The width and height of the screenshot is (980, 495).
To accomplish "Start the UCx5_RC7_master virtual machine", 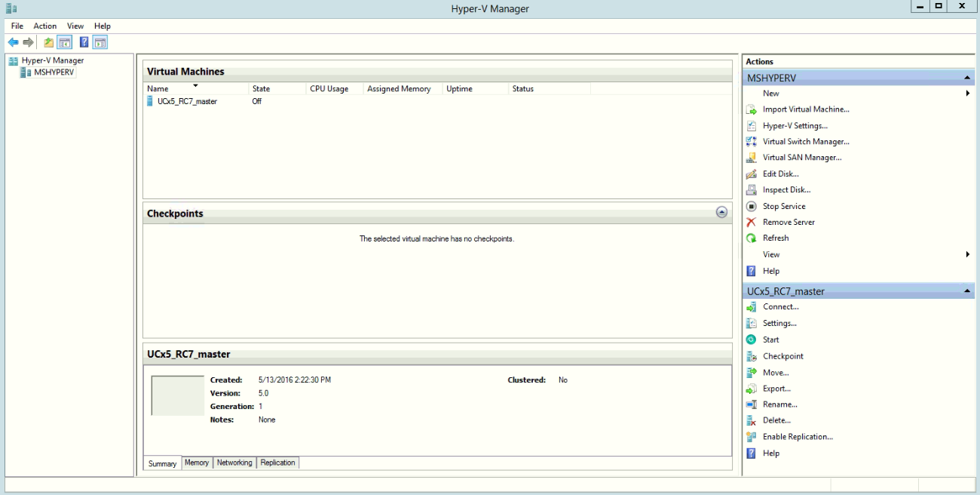I will (x=771, y=340).
